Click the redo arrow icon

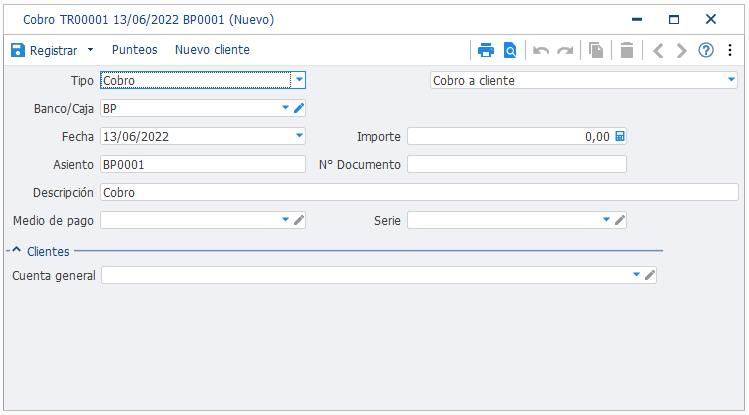565,50
